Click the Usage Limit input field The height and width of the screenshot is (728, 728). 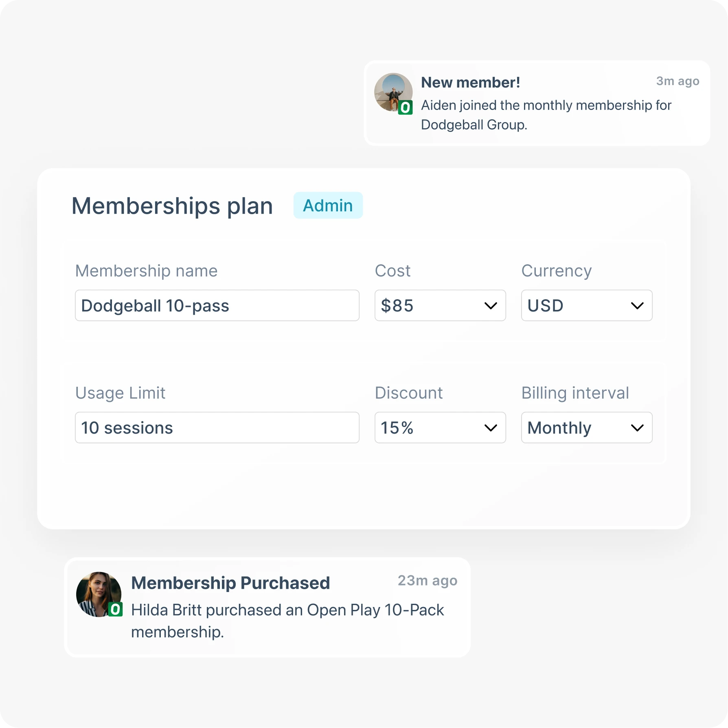pyautogui.click(x=217, y=428)
